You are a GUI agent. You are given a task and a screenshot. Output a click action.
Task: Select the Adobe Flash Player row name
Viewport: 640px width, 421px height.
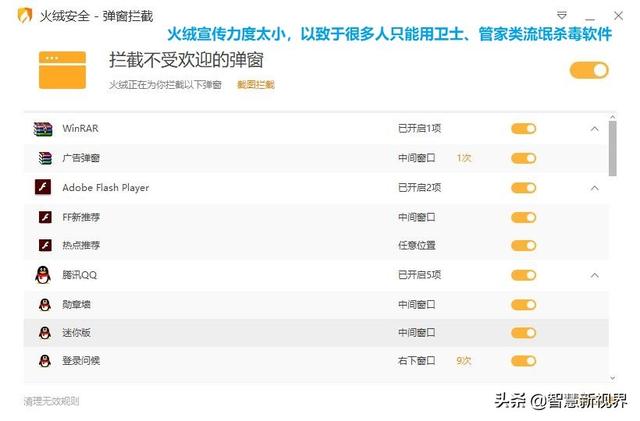(x=106, y=188)
